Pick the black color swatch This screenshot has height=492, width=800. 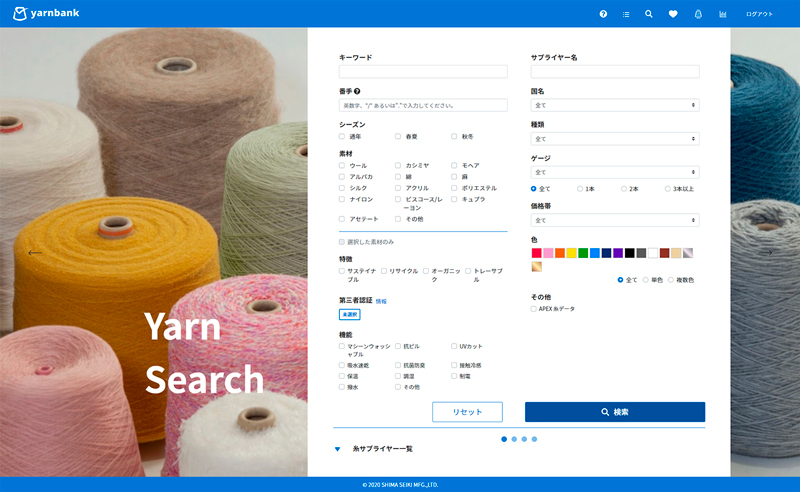pos(630,253)
